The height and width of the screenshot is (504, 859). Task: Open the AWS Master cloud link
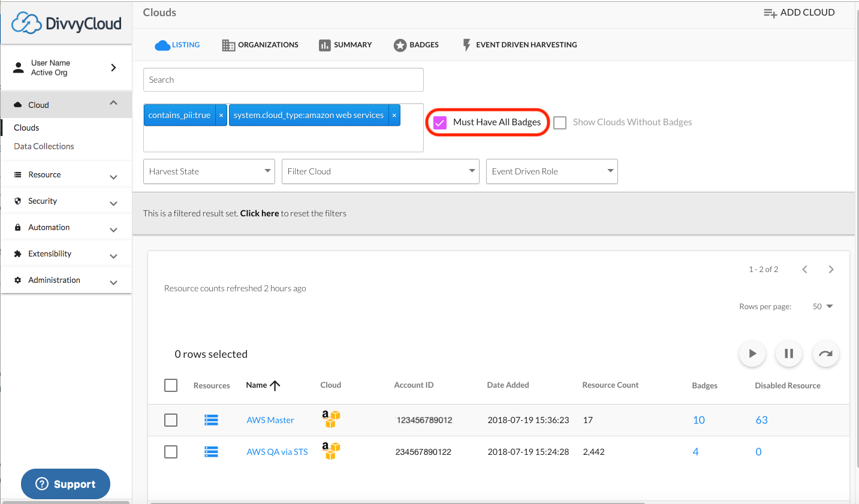270,420
